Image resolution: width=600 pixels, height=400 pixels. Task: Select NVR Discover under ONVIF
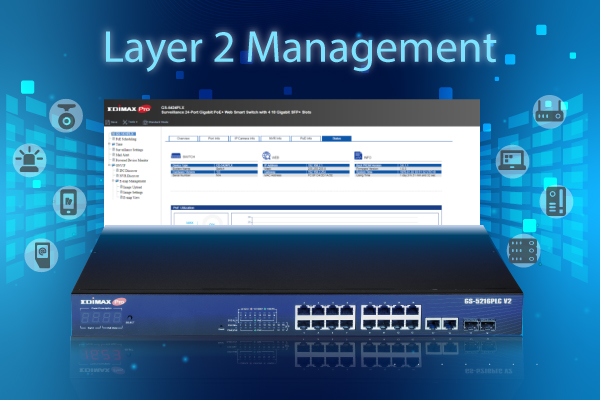tap(129, 176)
